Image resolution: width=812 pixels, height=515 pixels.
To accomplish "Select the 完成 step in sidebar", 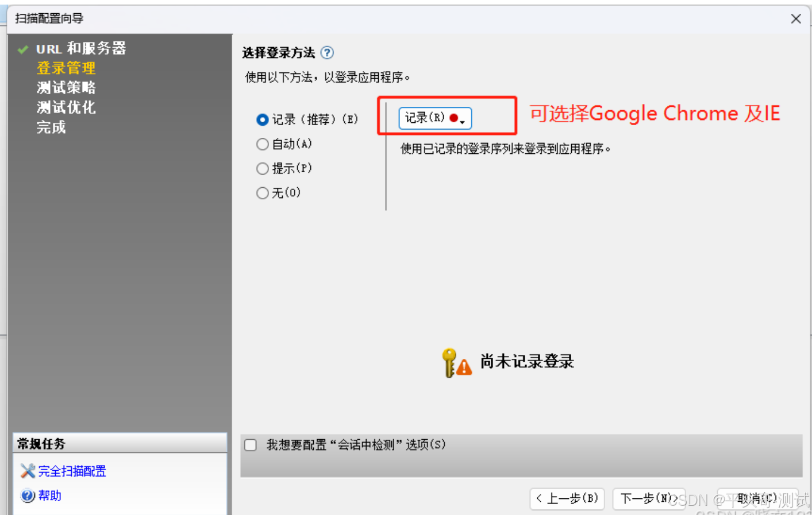I will click(51, 127).
